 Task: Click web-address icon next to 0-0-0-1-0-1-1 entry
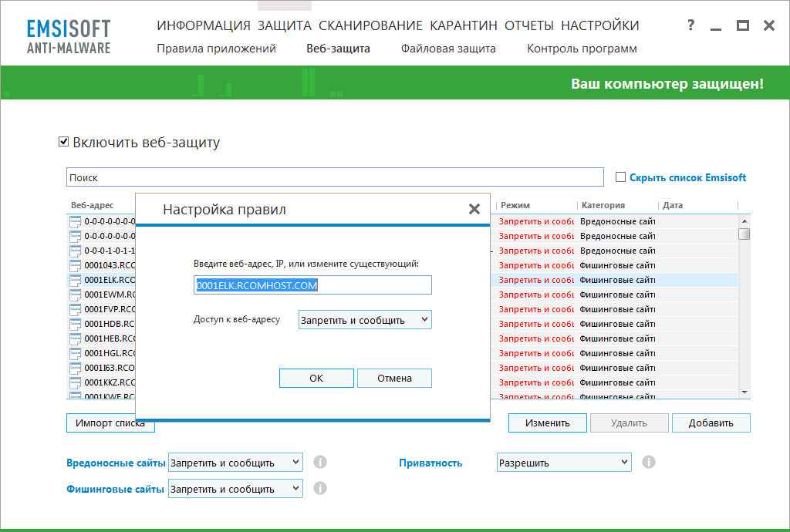pyautogui.click(x=75, y=251)
